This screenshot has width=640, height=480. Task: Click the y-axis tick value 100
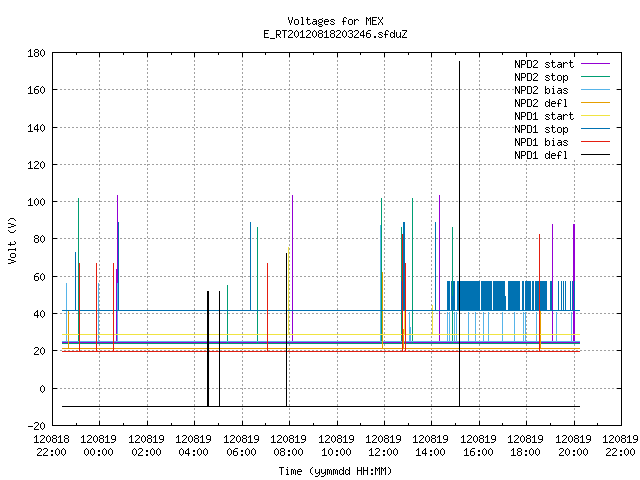pyautogui.click(x=36, y=202)
